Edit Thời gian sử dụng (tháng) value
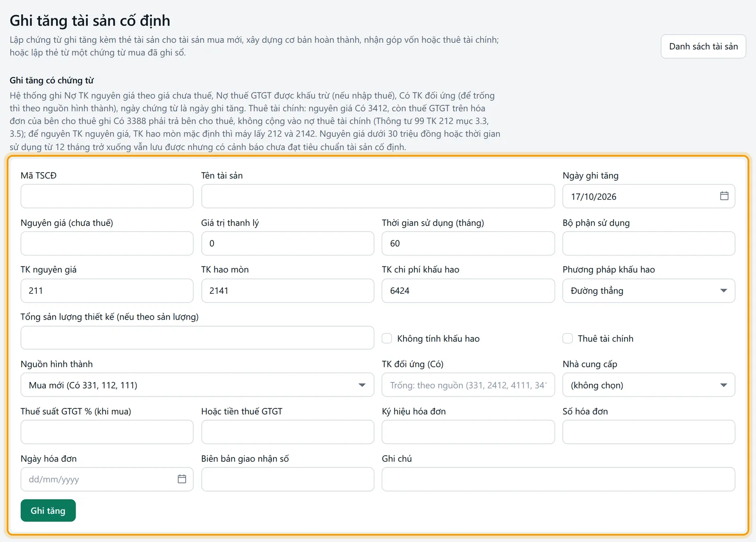756x542 pixels. (x=468, y=244)
